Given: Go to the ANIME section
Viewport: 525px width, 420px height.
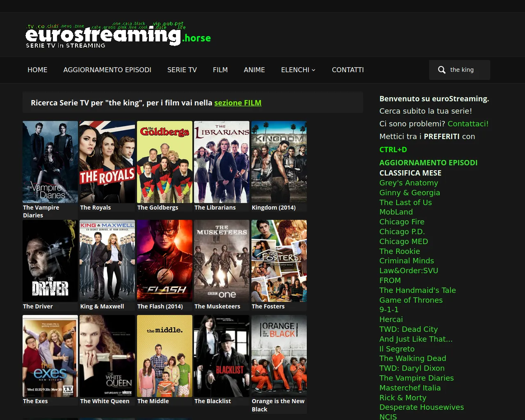Looking at the screenshot, I should point(254,70).
